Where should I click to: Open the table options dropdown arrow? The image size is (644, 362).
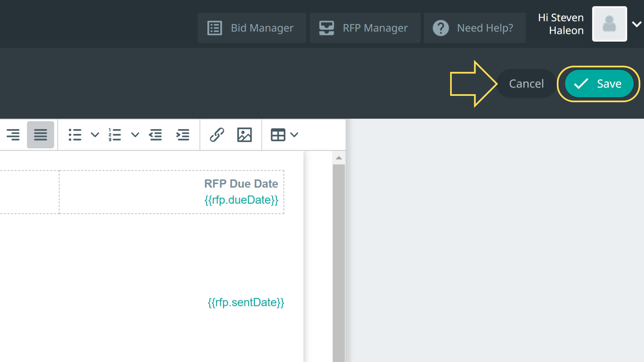tap(294, 135)
